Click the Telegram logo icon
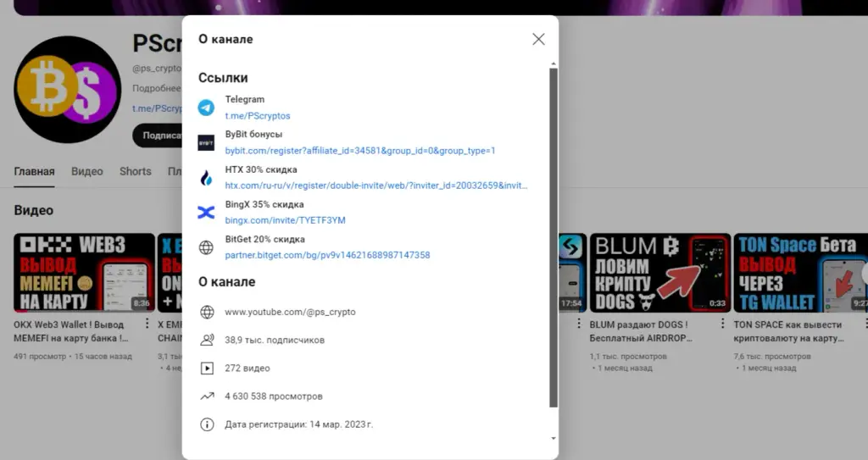868x460 pixels. (x=207, y=108)
